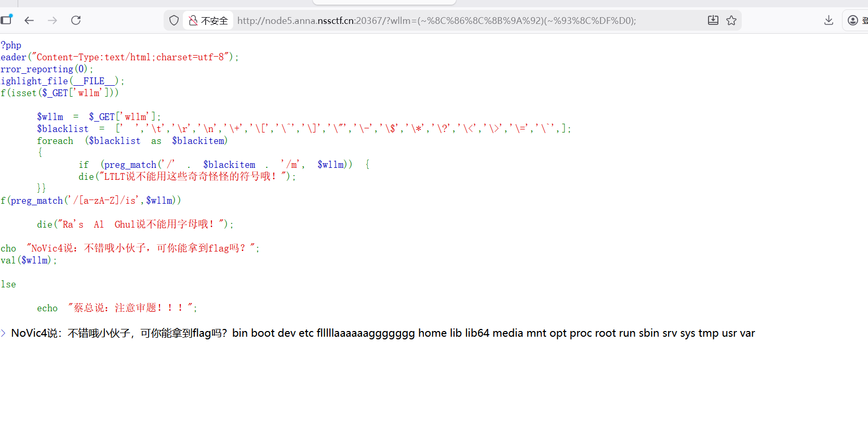Image resolution: width=868 pixels, height=423 pixels.
Task: Click the preg_match [a-zA-Z] condition line
Action: tap(91, 201)
